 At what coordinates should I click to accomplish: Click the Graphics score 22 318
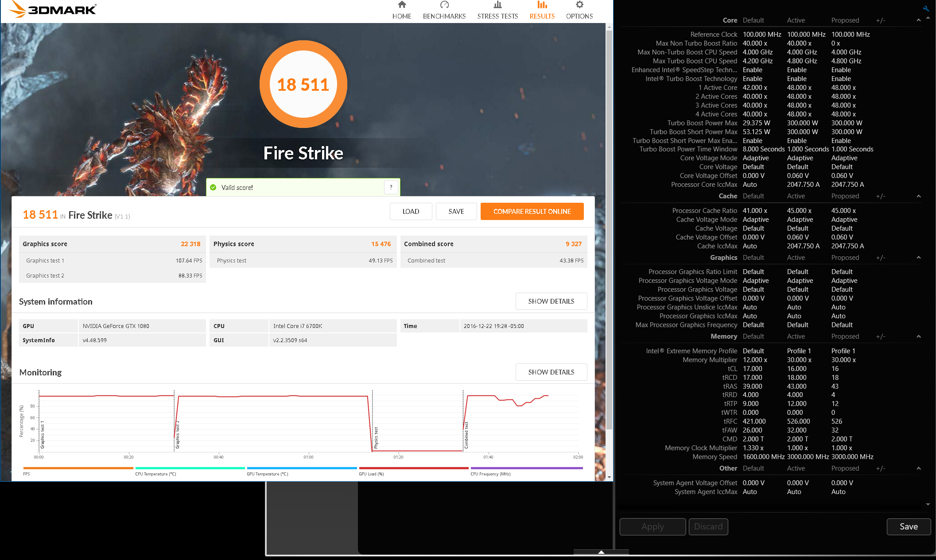[x=190, y=244]
